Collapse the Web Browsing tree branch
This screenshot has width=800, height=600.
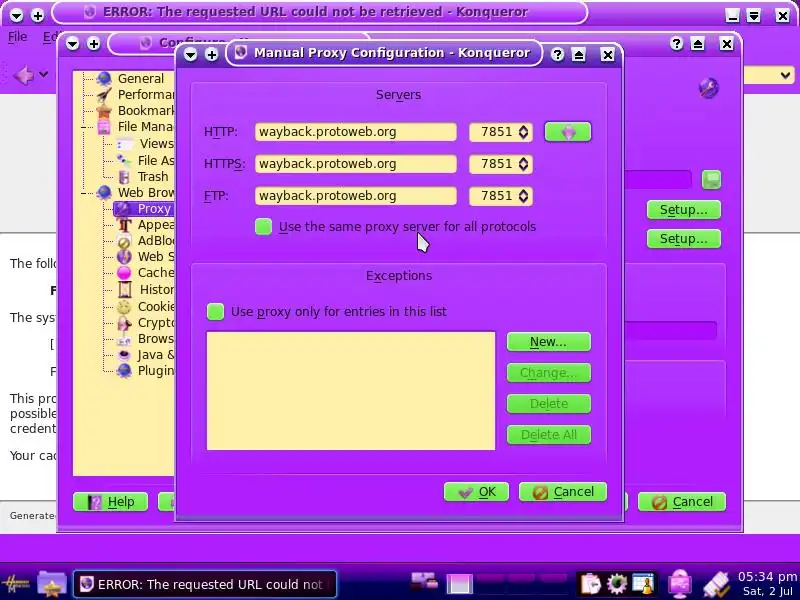tap(84, 193)
